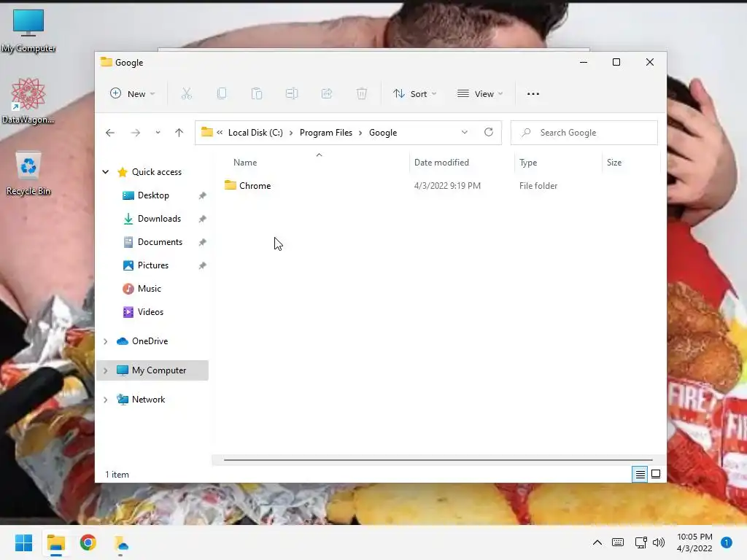Click Program Files breadcrumb
This screenshot has width=747, height=560.
tap(326, 133)
